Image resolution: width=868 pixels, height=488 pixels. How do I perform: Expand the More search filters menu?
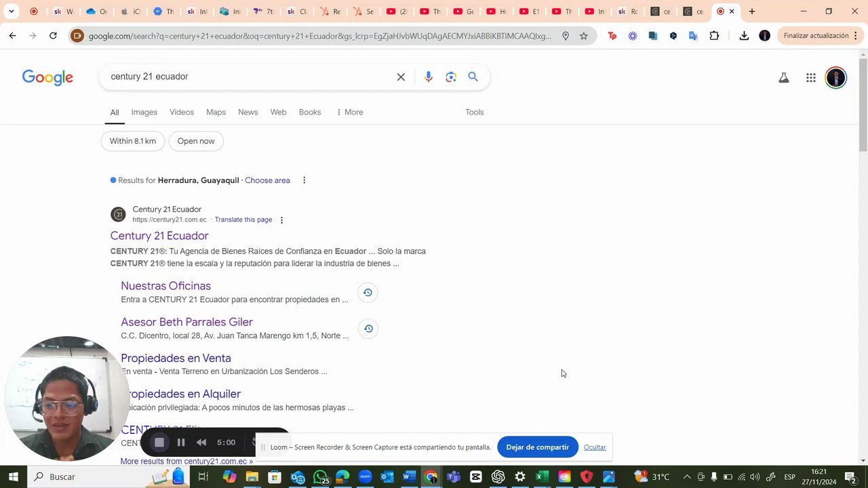point(349,113)
